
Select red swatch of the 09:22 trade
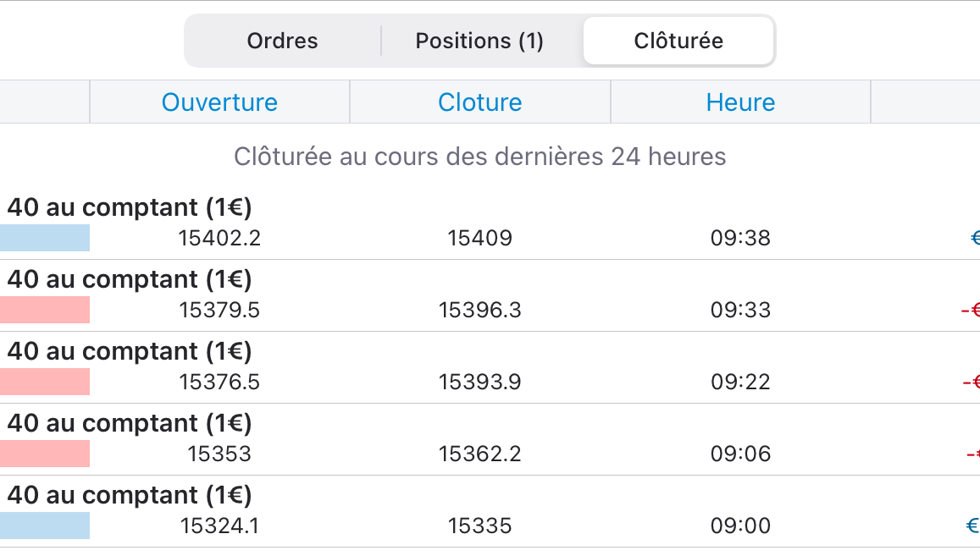(x=45, y=382)
